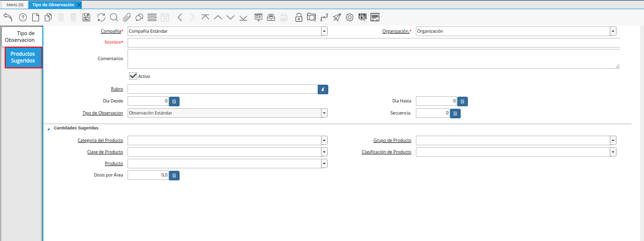The height and width of the screenshot is (241, 644).
Task: Open chat using speech bubbles icon
Action: point(139,17)
